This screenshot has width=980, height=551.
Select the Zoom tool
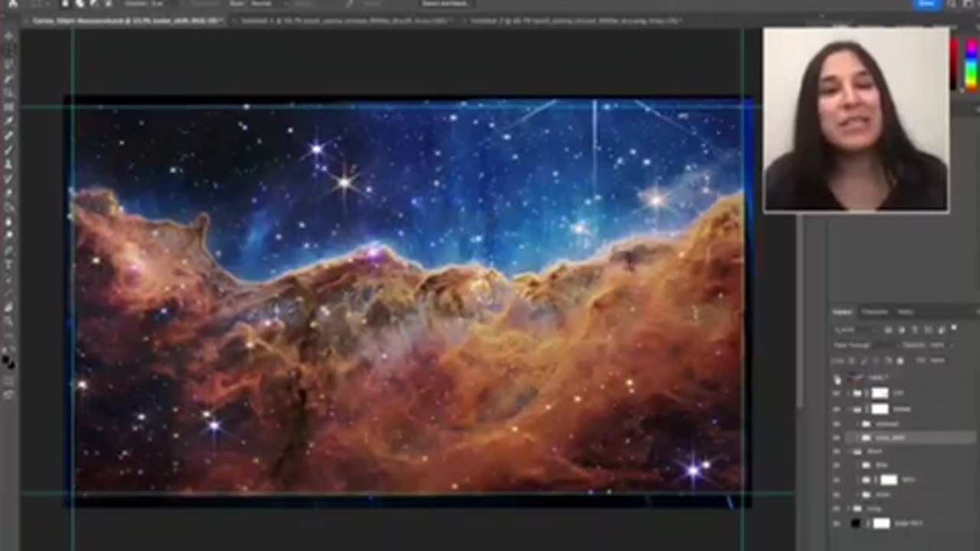(11, 321)
